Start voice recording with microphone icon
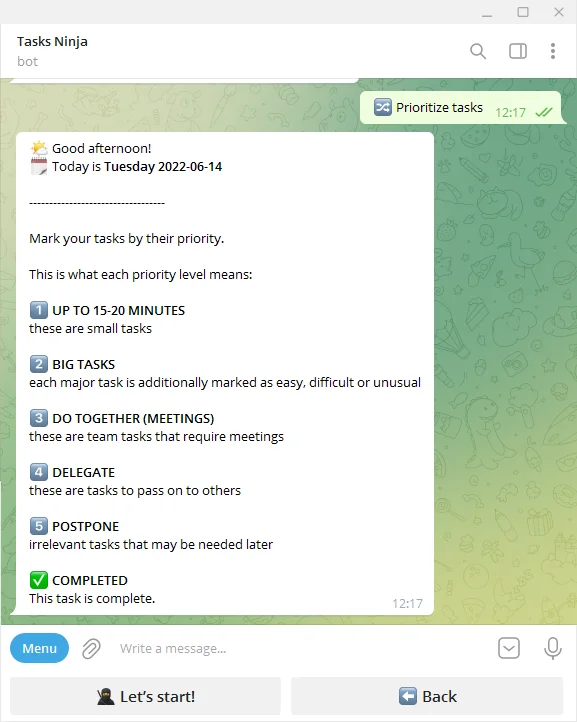577x722 pixels. 553,648
